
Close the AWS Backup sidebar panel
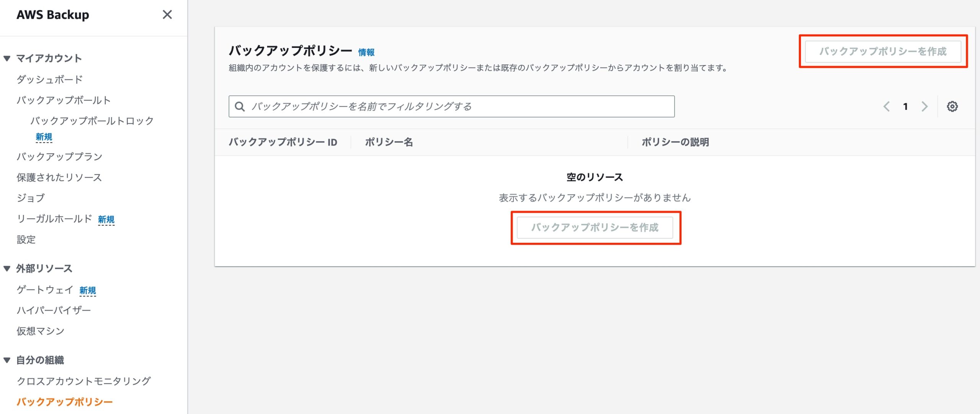point(167,15)
